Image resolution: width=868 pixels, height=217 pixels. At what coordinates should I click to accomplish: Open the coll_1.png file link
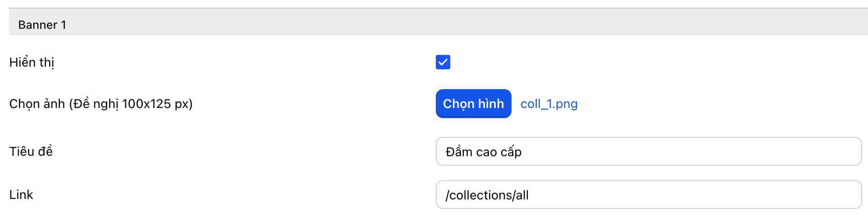coord(548,104)
